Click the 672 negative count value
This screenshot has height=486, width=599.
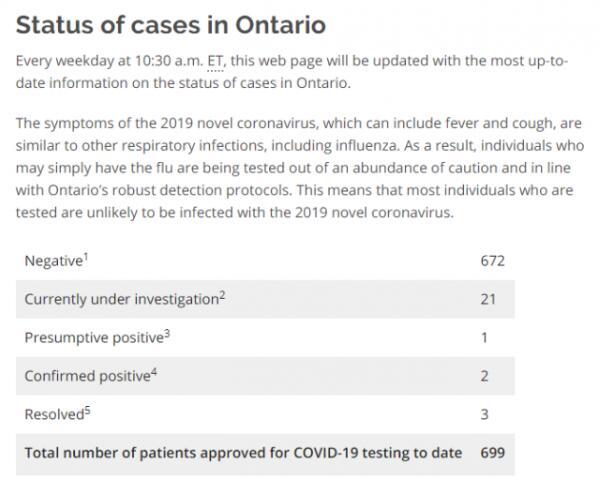492,261
